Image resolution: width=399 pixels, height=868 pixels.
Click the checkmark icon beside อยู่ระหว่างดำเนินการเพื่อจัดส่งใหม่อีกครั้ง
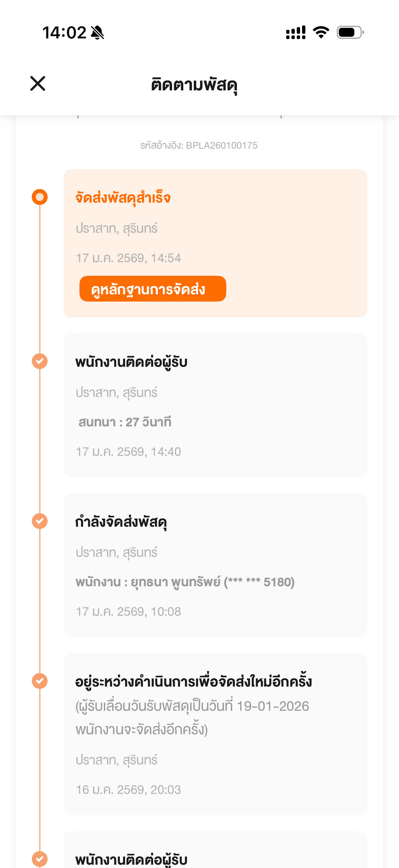(x=40, y=681)
